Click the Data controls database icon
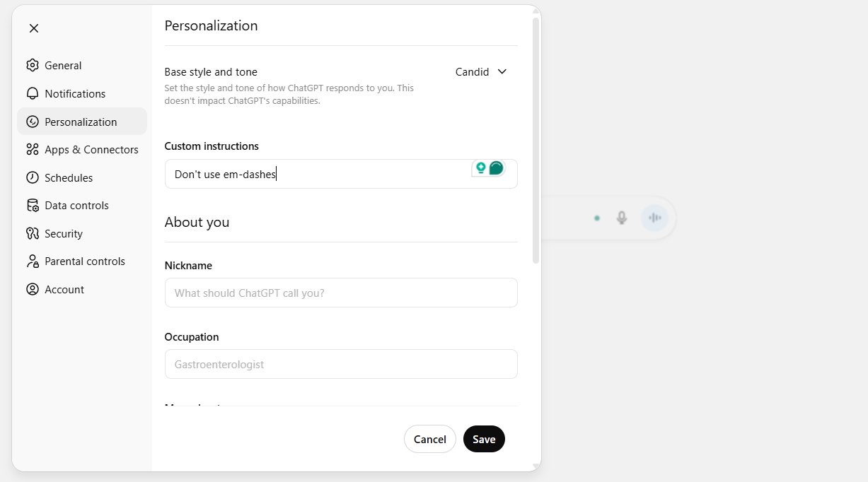The image size is (868, 482). pyautogui.click(x=33, y=206)
